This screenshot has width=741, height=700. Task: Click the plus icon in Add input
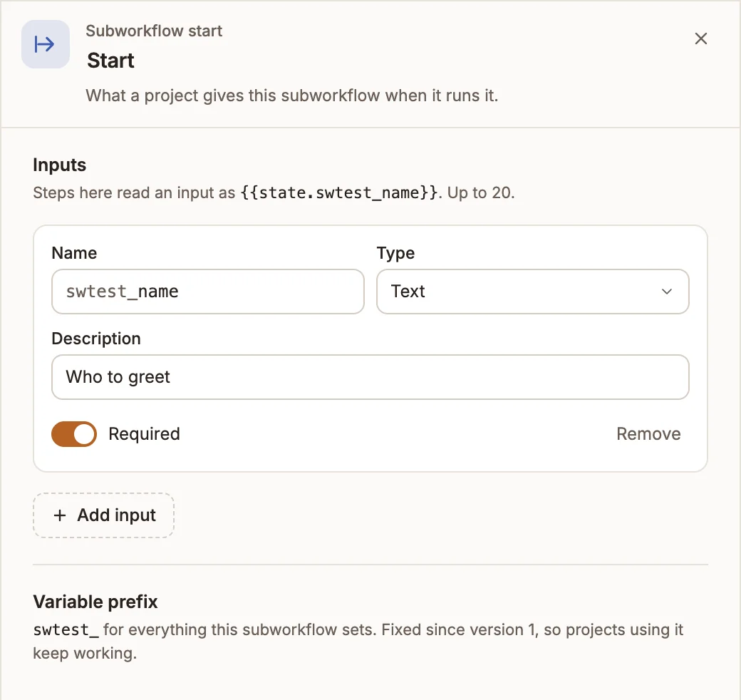pos(60,515)
